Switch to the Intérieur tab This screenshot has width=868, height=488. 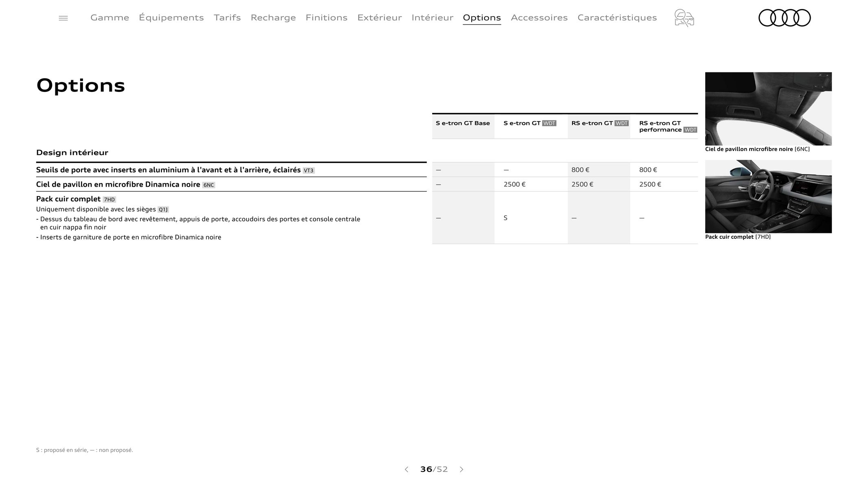pos(432,17)
